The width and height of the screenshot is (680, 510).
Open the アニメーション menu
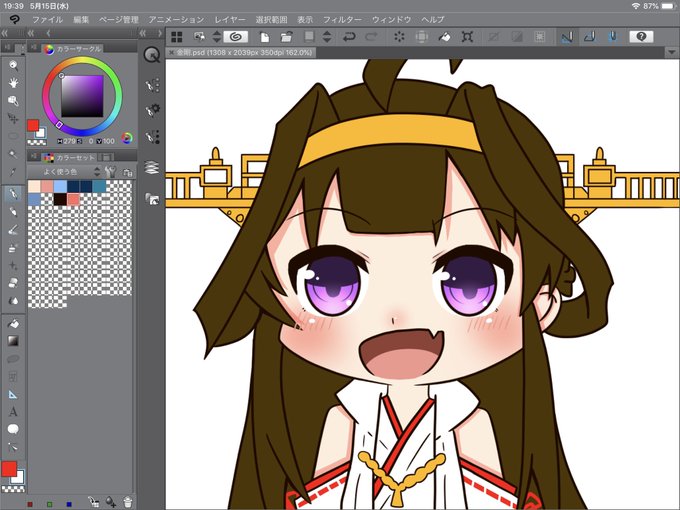(x=176, y=20)
